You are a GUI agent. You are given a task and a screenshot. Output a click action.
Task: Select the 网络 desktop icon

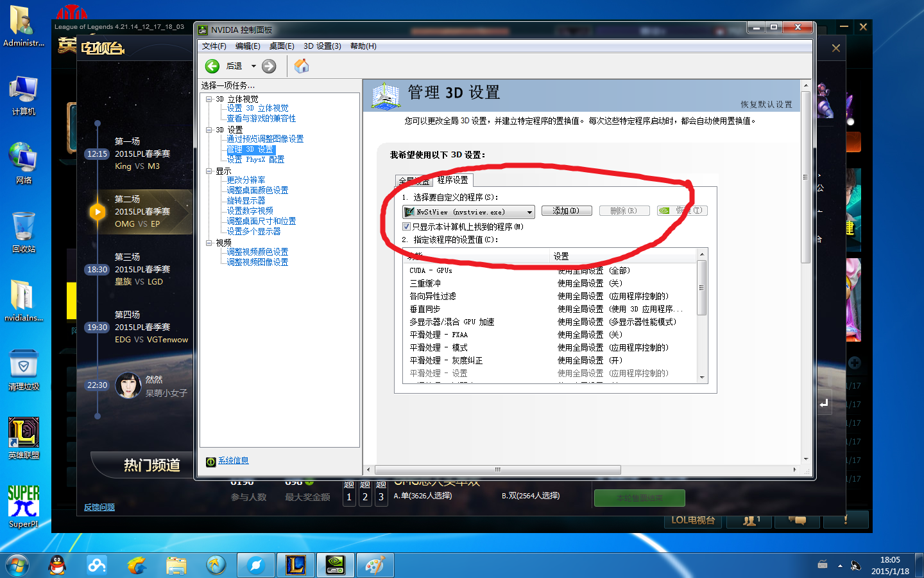point(24,164)
